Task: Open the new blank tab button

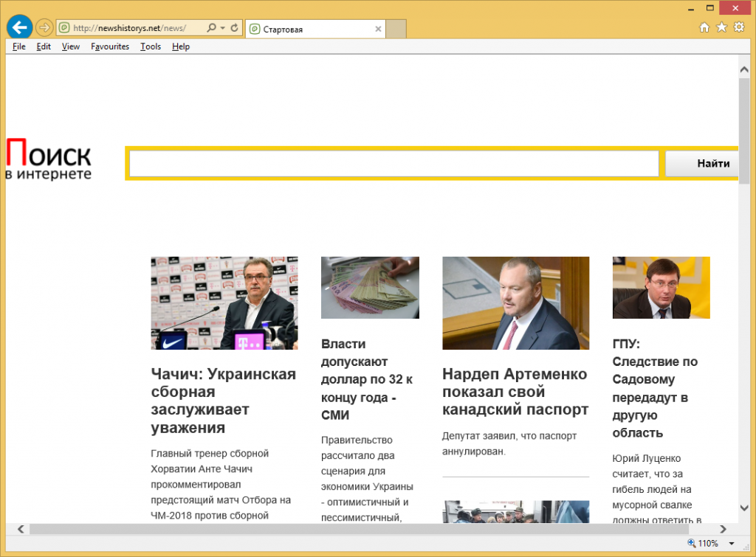Action: [396, 30]
